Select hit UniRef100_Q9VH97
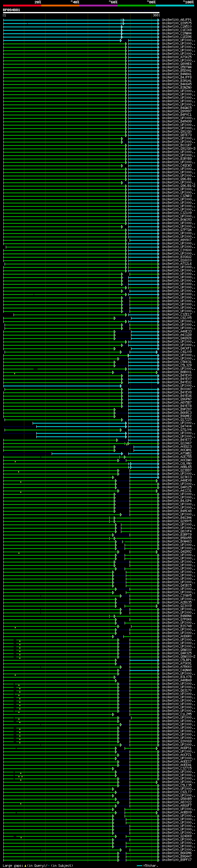The height and width of the screenshot is (868, 197). (x=177, y=111)
